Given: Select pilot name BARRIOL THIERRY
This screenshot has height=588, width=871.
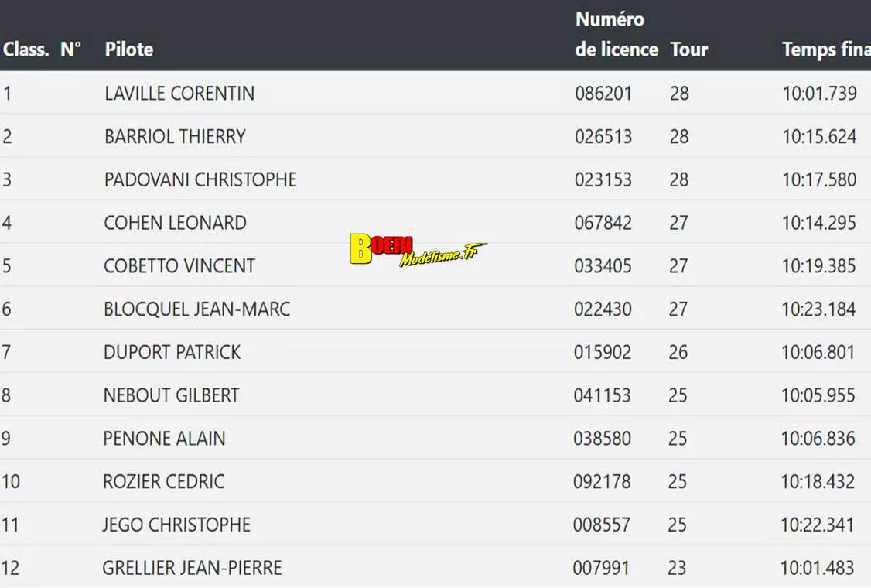Looking at the screenshot, I should click(x=175, y=137).
